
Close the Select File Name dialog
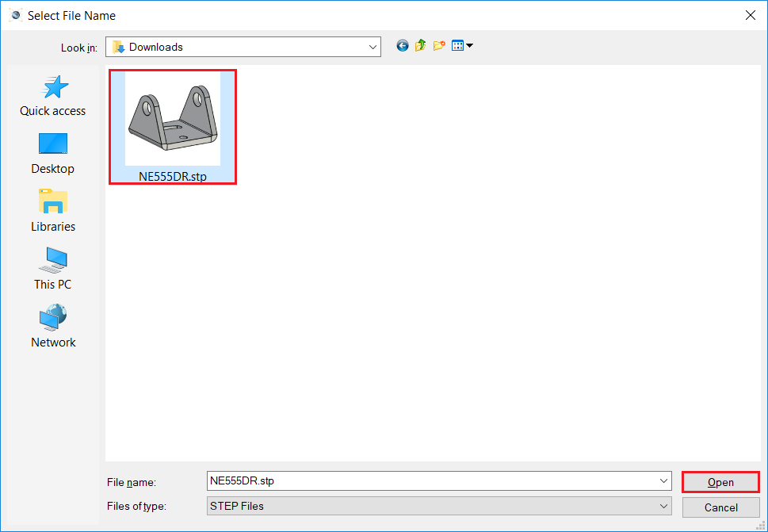click(x=750, y=16)
